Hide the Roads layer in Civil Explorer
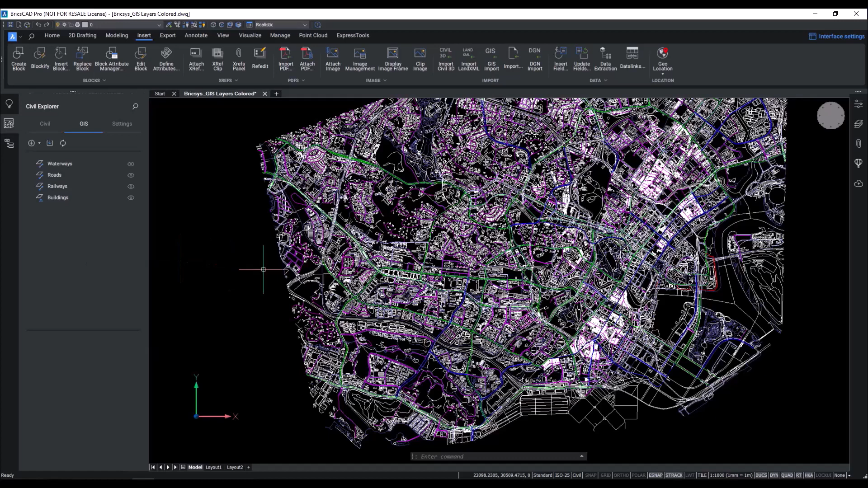This screenshot has height=488, width=868. pyautogui.click(x=131, y=175)
